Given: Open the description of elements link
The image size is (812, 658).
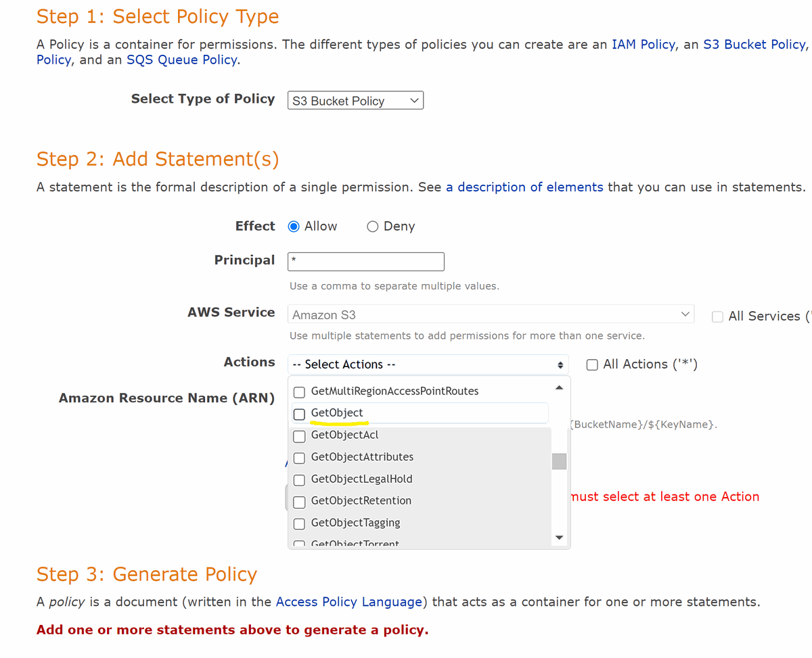Looking at the screenshot, I should pos(524,187).
